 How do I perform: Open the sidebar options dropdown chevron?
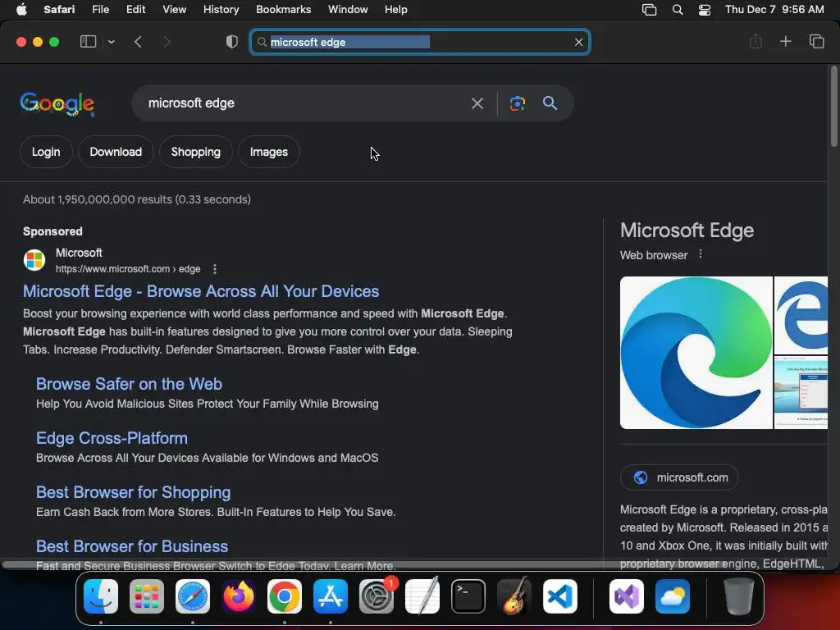click(111, 42)
